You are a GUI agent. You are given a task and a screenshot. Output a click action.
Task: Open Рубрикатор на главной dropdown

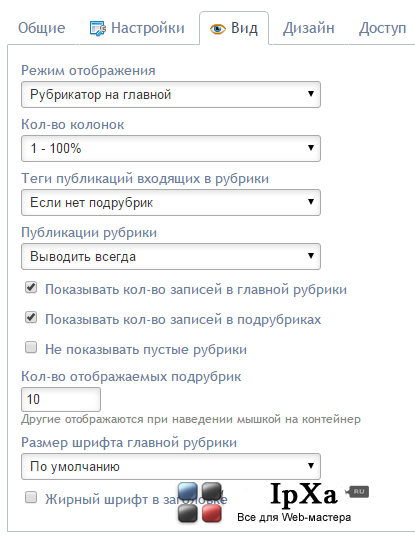171,95
